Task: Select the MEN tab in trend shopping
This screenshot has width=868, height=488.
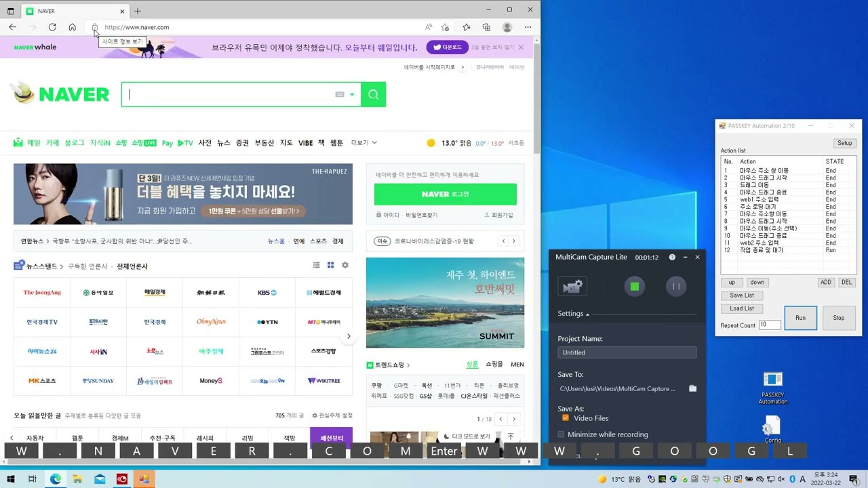Action: (x=517, y=365)
